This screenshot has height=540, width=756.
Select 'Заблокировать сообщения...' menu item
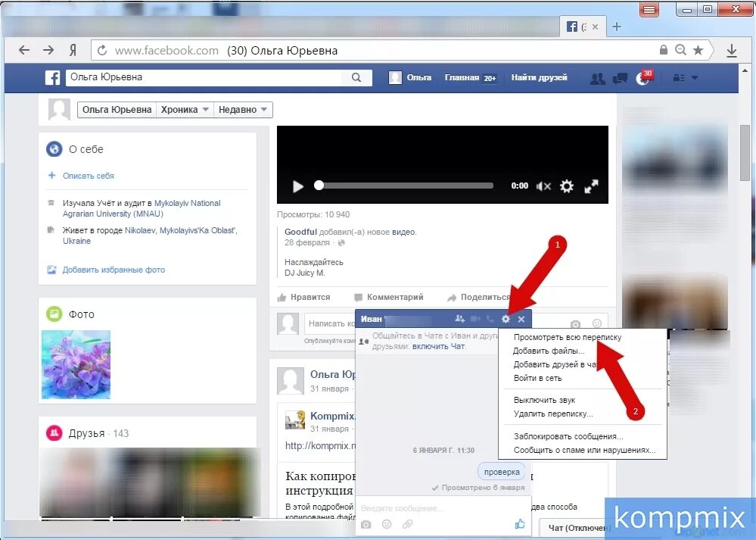coord(568,436)
